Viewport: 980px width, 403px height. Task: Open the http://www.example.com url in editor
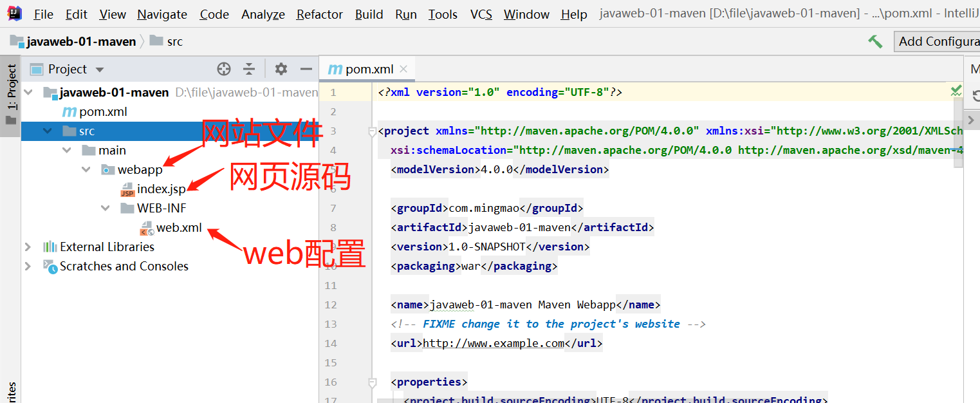[494, 344]
